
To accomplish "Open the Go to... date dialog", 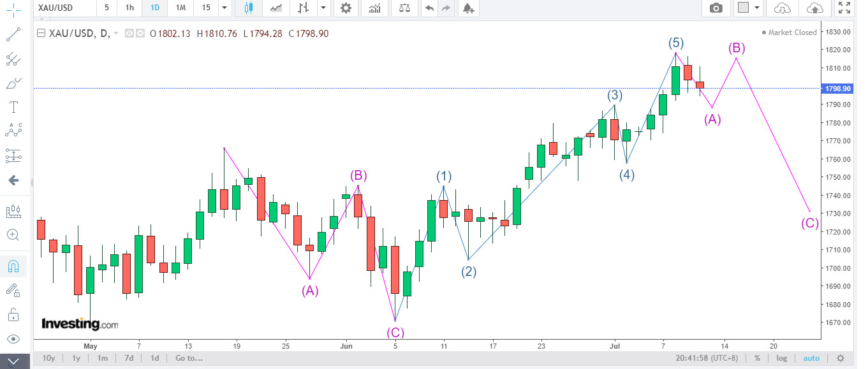I will point(189,358).
